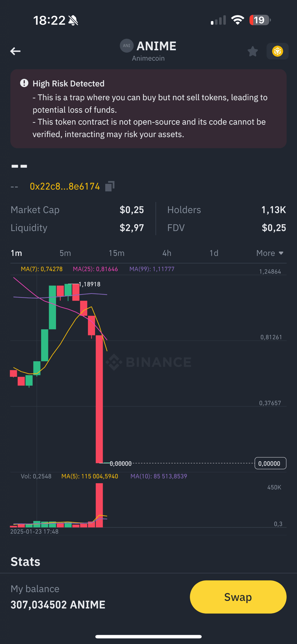297x644 pixels.
Task: Select the 4h chart interval
Action: tap(167, 253)
